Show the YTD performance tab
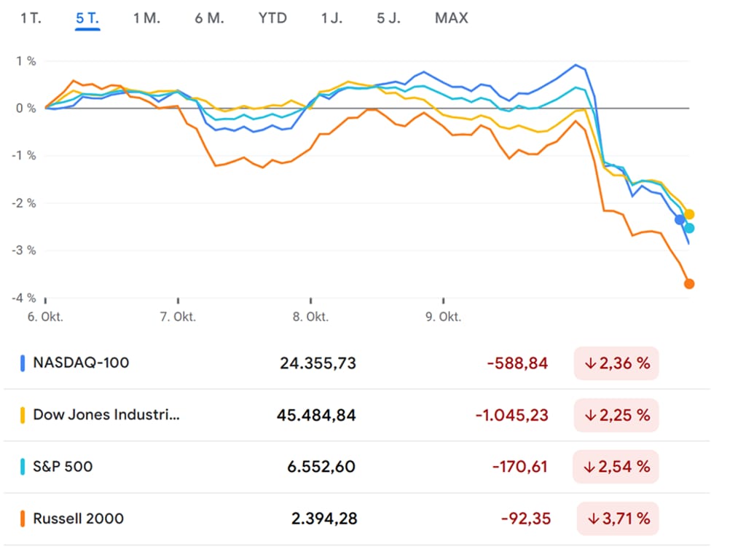 272,18
